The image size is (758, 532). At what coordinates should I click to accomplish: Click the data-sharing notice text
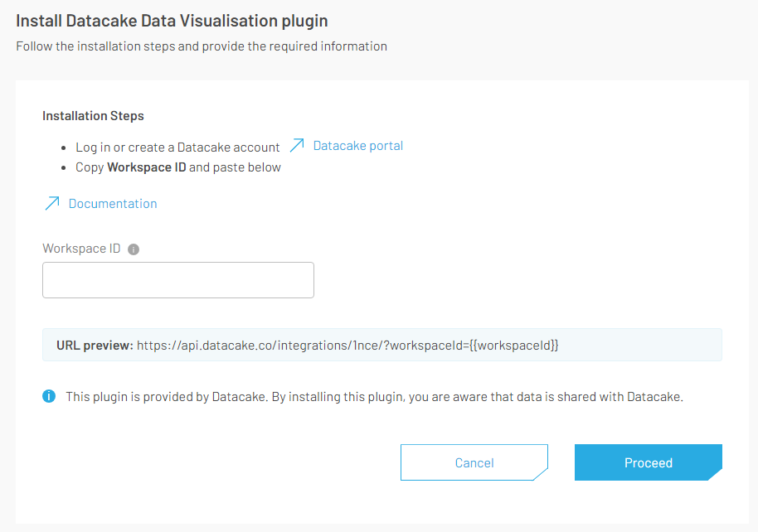374,396
